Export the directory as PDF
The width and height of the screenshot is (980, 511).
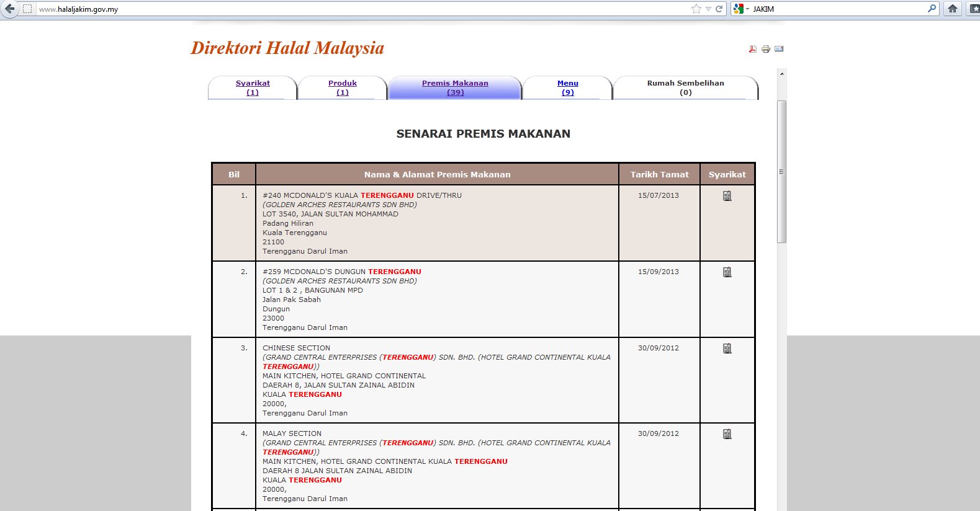pos(753,49)
